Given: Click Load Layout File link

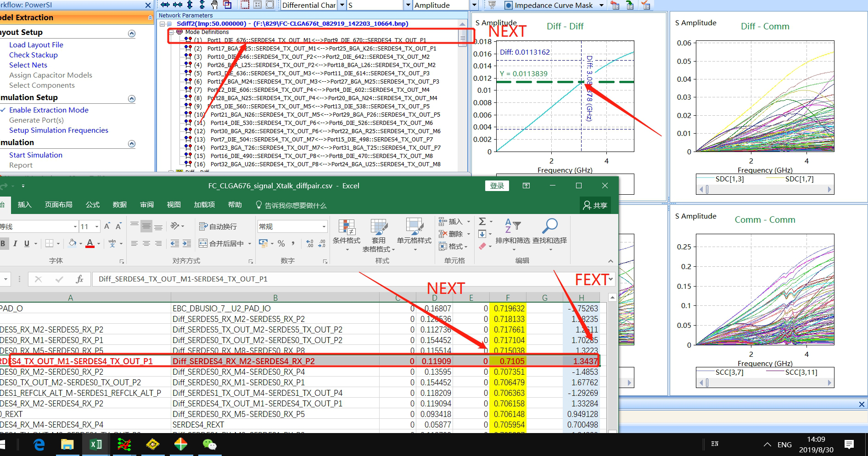Looking at the screenshot, I should point(36,45).
